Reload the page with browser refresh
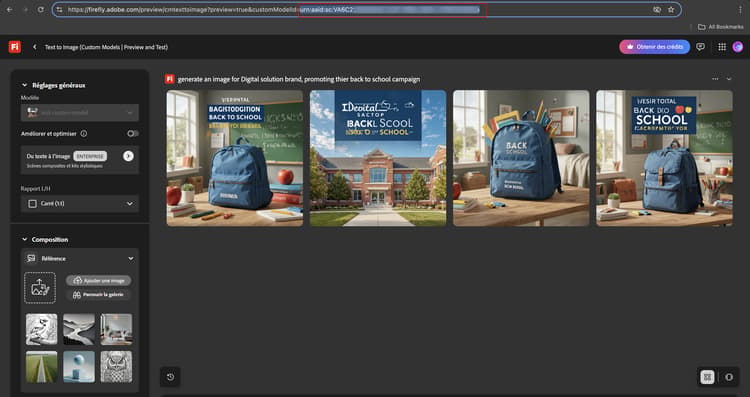The height and width of the screenshot is (397, 750). click(x=41, y=10)
